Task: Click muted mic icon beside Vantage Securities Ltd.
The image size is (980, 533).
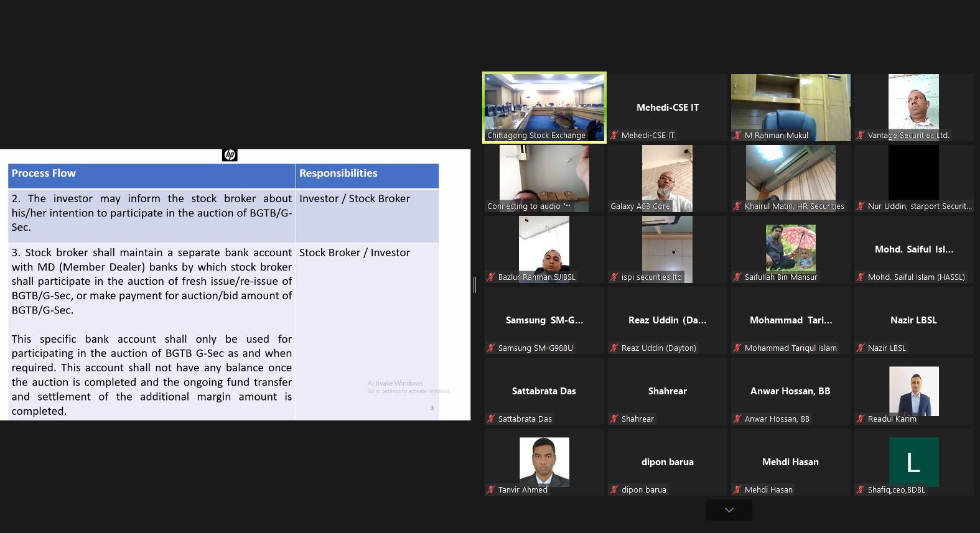Action: pos(861,135)
